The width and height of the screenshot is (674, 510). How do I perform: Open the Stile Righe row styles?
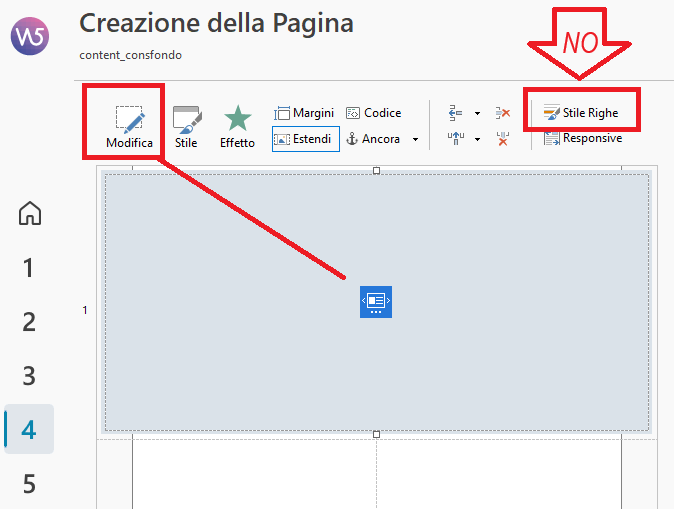point(581,113)
